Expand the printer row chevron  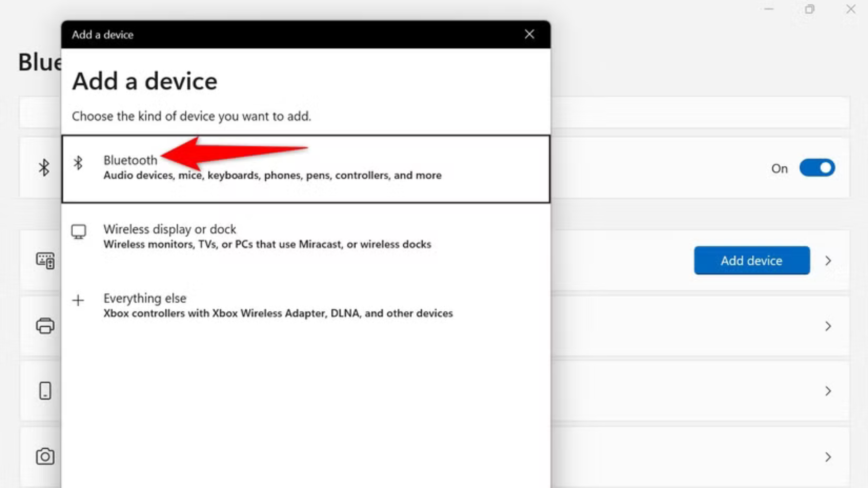[828, 326]
